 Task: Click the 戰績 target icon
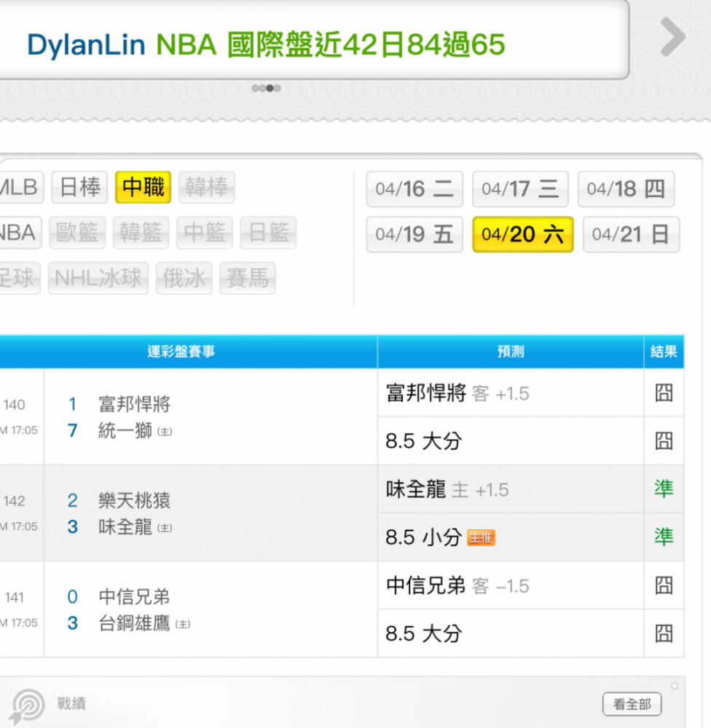[28, 706]
